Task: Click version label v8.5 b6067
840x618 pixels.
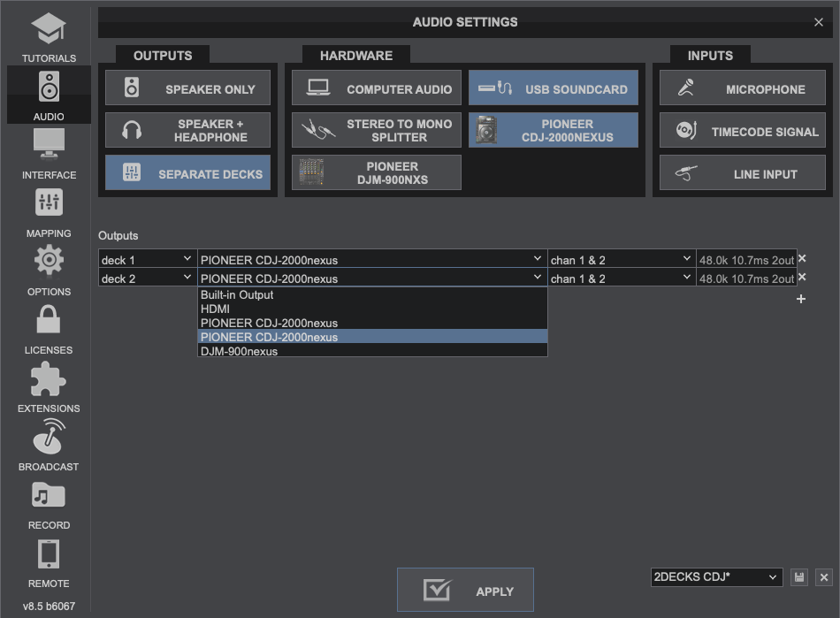Action: pos(49,607)
